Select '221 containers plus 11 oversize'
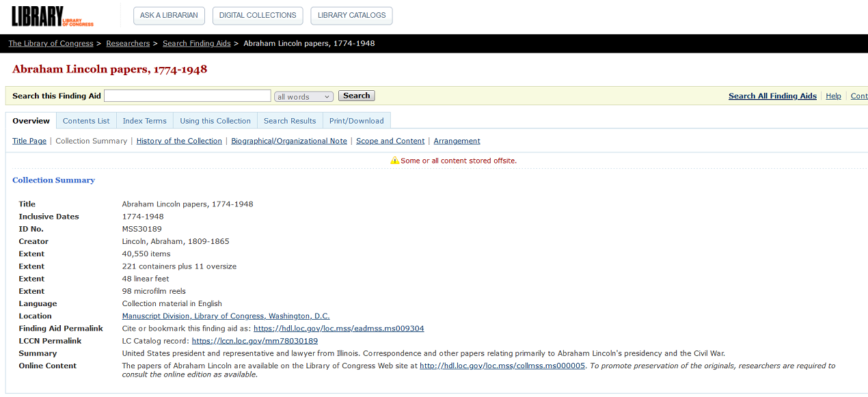 coord(179,266)
